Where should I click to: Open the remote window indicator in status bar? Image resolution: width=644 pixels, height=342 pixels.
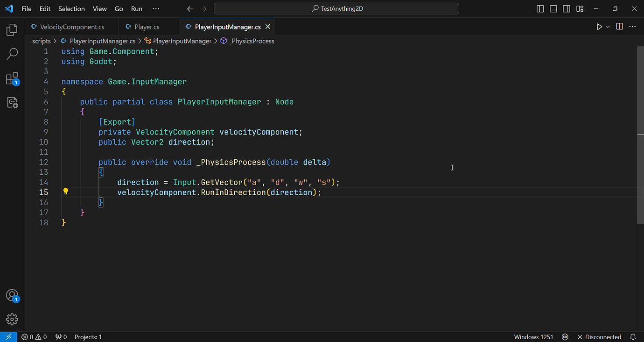(8, 337)
